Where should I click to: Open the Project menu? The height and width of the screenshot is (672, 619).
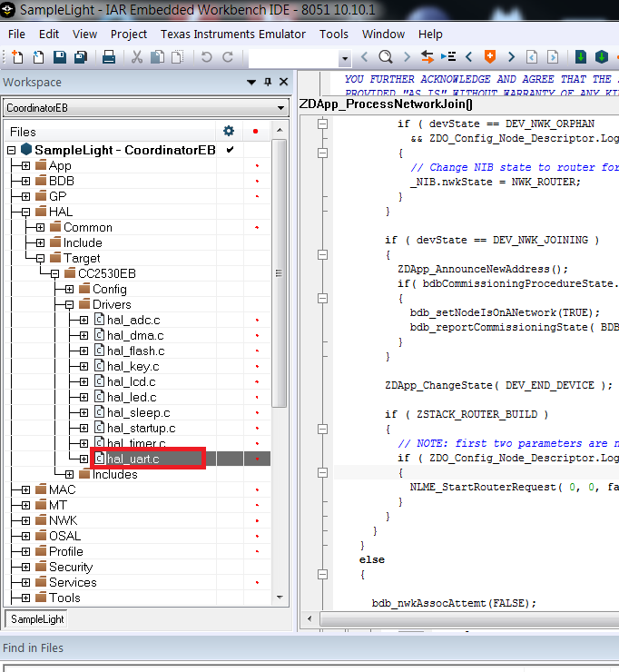[129, 35]
